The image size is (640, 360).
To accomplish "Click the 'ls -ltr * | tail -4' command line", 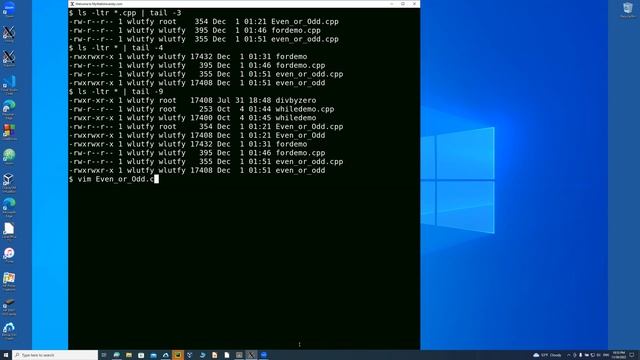I will click(x=116, y=48).
